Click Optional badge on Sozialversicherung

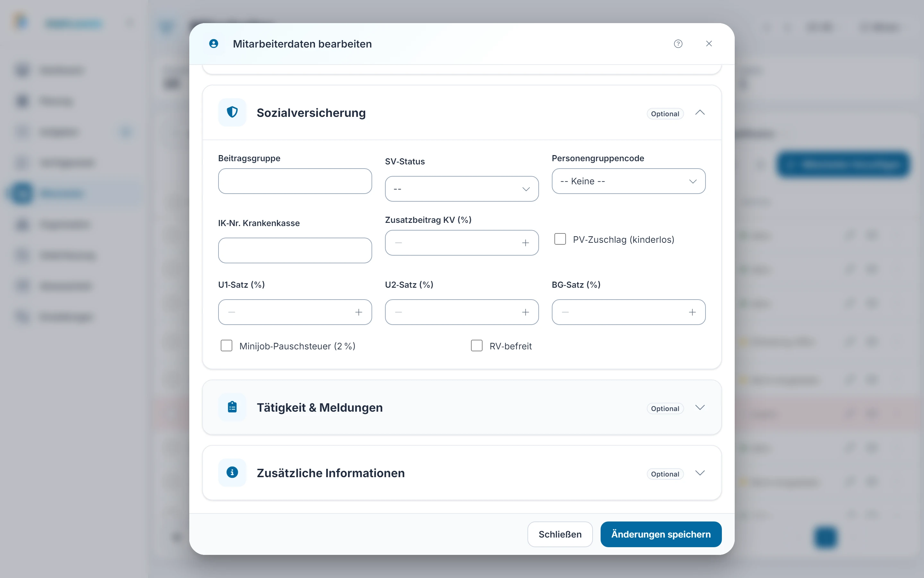[665, 114]
